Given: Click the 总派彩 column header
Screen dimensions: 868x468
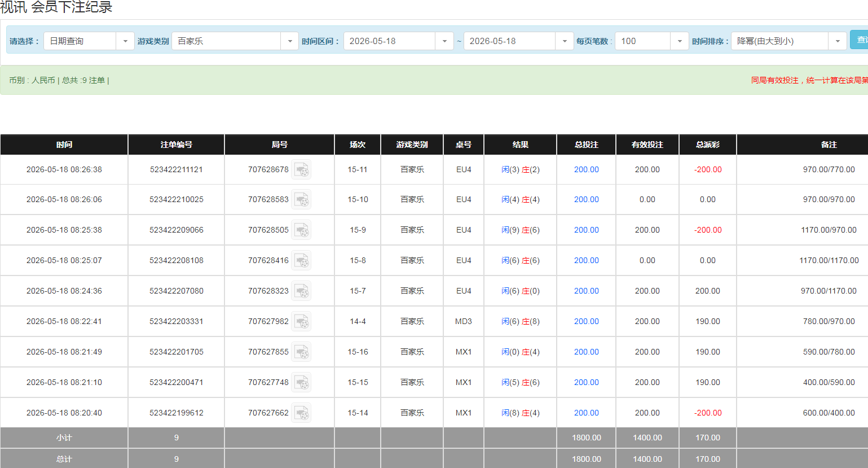Looking at the screenshot, I should tap(708, 145).
